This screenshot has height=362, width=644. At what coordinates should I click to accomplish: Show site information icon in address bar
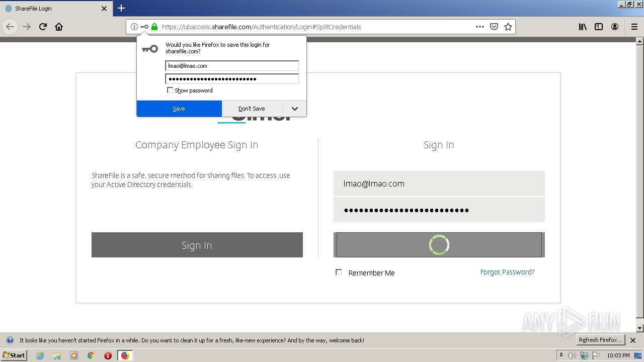point(134,27)
